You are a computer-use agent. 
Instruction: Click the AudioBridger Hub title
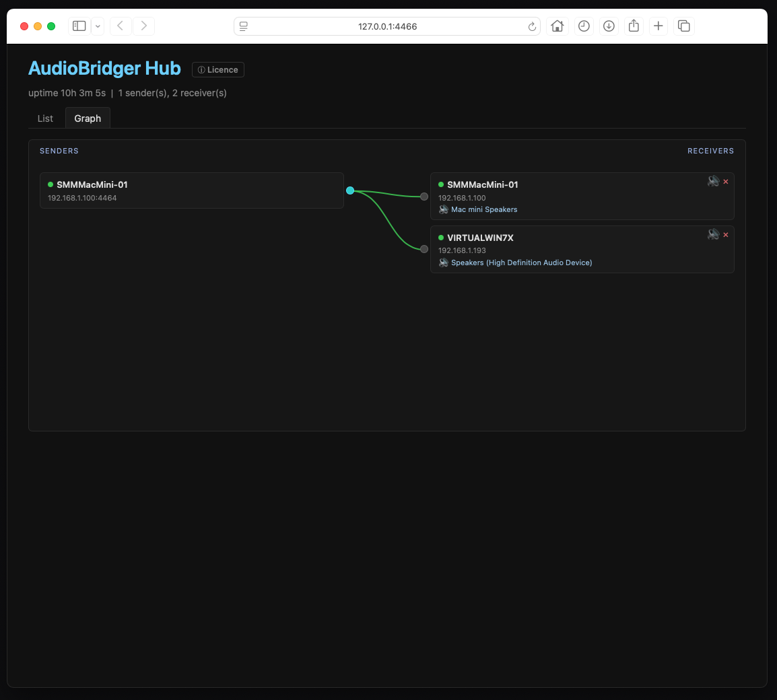pyautogui.click(x=104, y=69)
